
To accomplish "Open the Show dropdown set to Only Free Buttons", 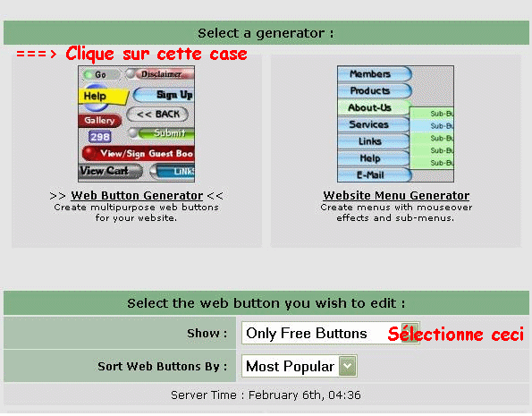I will point(331,333).
